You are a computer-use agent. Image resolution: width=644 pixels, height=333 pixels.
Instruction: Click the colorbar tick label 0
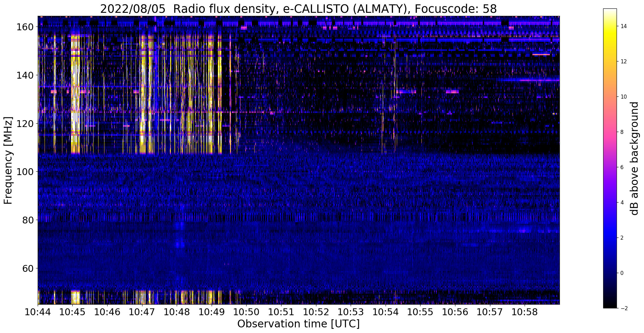coord(622,273)
